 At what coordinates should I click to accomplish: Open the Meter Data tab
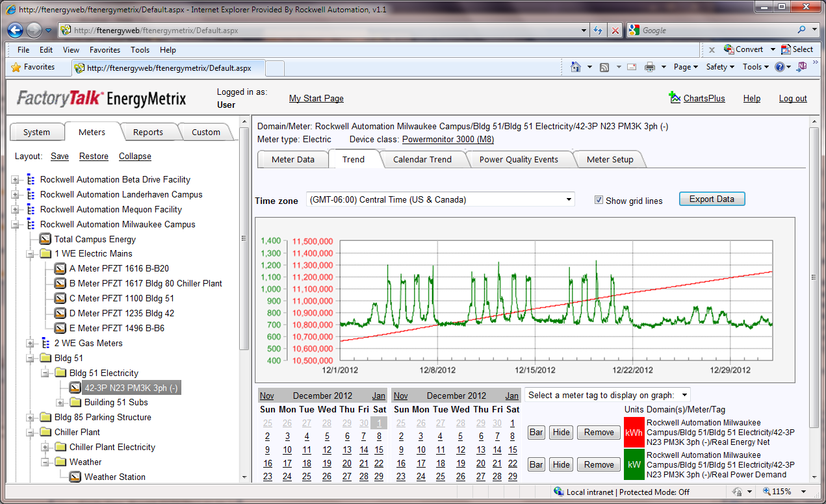click(292, 159)
